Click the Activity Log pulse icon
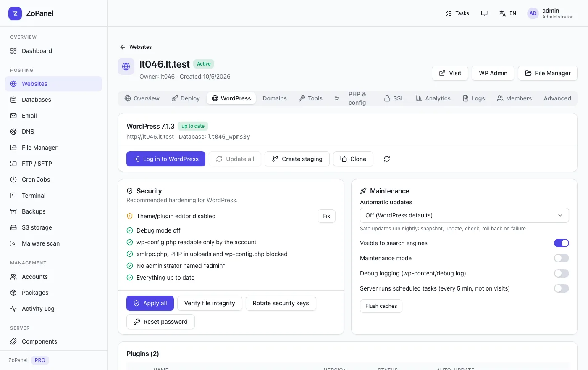The image size is (588, 370). pos(13,309)
